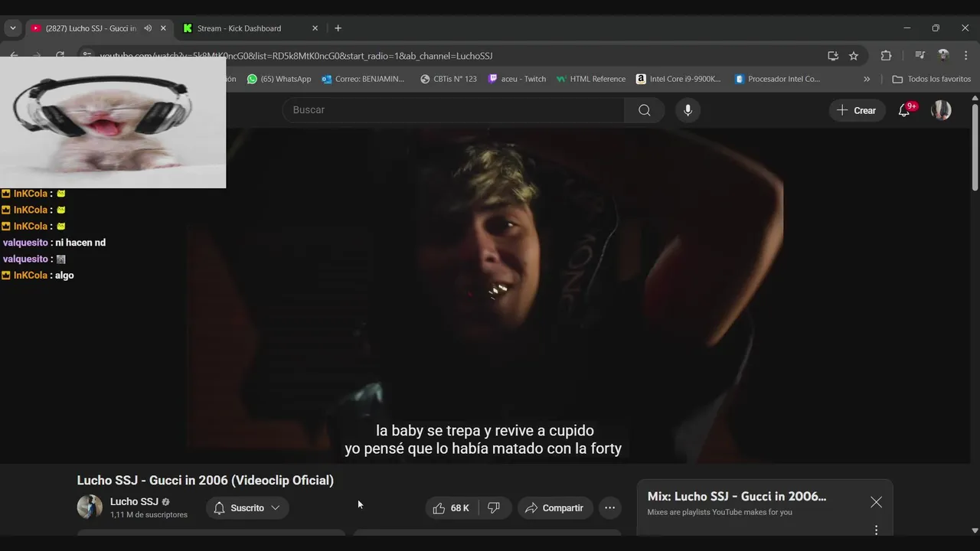The image size is (980, 551).
Task: Click the browser address bar URL
Action: pyautogui.click(x=296, y=56)
